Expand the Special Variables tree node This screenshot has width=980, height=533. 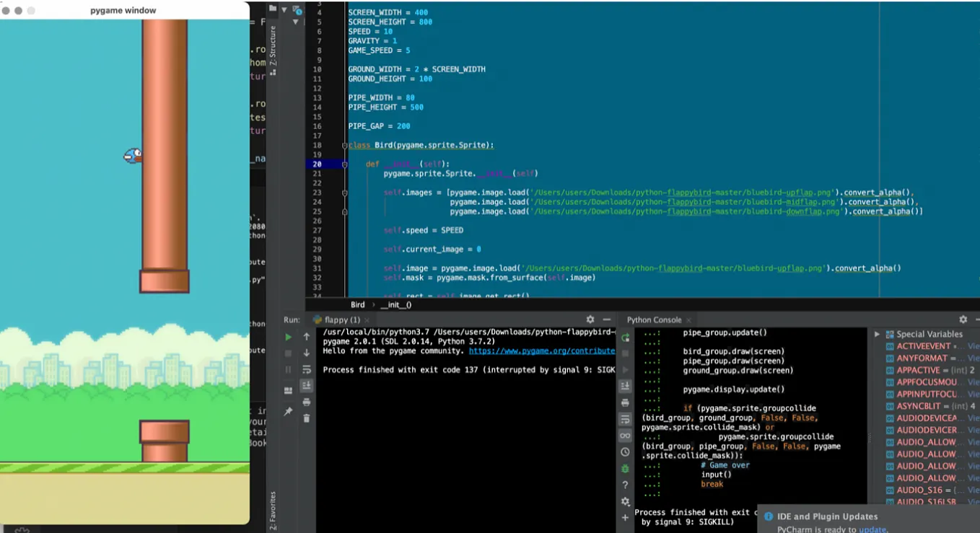[x=877, y=334]
